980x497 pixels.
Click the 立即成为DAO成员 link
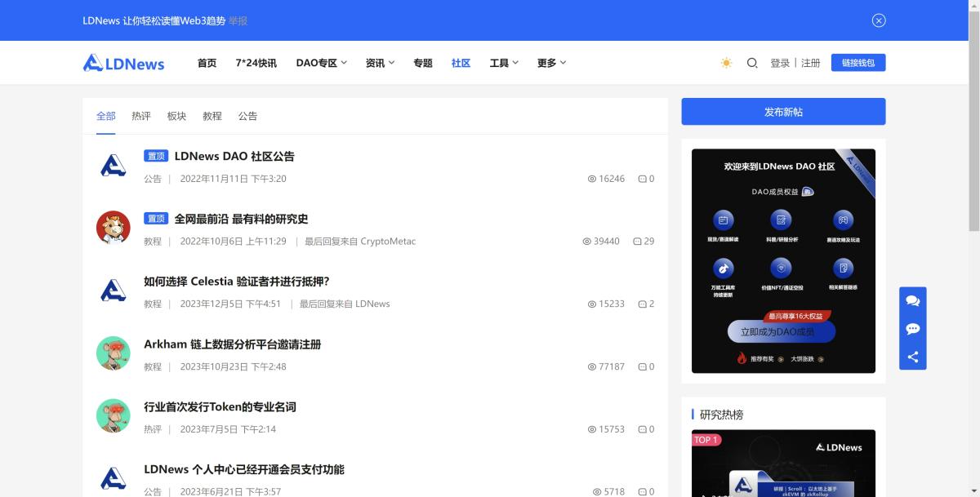[x=782, y=331]
